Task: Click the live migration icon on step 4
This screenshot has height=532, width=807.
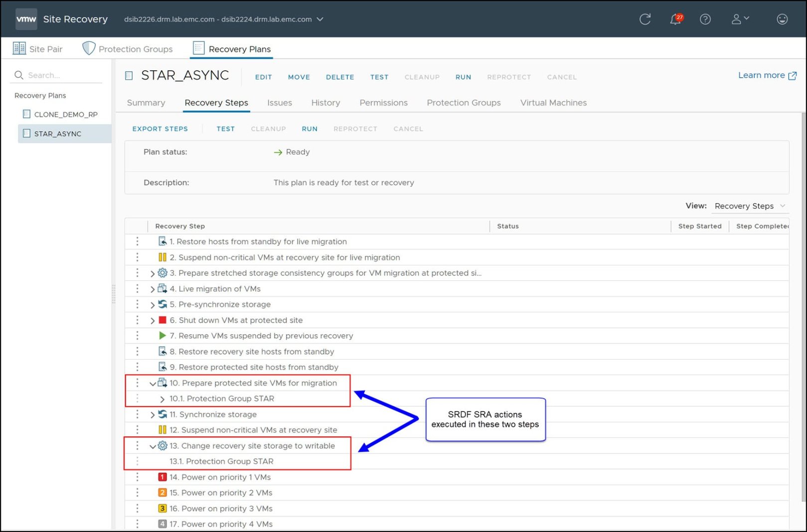Action: point(162,288)
